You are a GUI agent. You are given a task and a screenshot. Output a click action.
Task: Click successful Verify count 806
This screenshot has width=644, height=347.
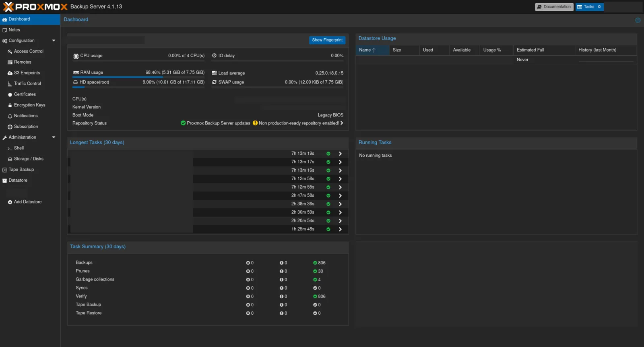click(319, 297)
